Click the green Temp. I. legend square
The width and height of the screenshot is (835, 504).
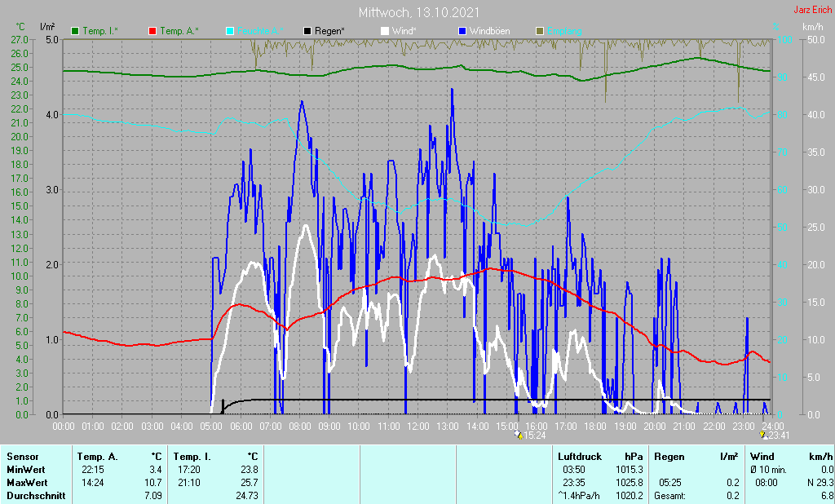[x=75, y=31]
